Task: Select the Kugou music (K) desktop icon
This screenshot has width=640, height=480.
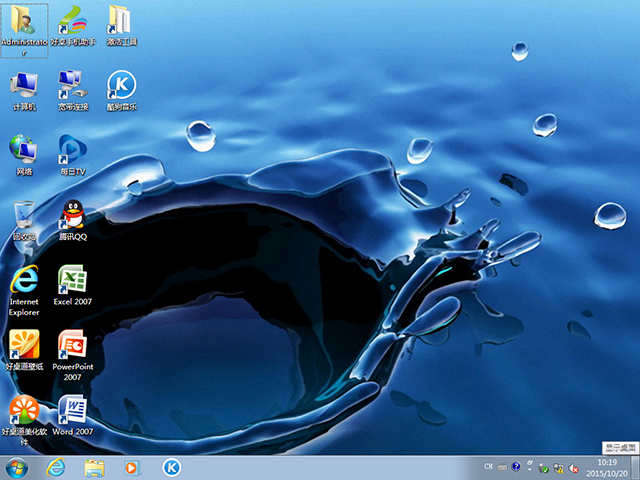Action: (x=122, y=90)
